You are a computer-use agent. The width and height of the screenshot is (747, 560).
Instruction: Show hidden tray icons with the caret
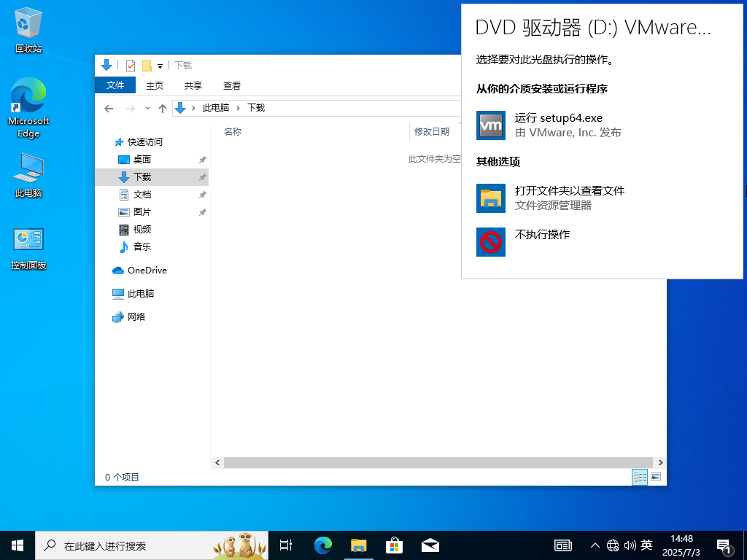point(595,545)
